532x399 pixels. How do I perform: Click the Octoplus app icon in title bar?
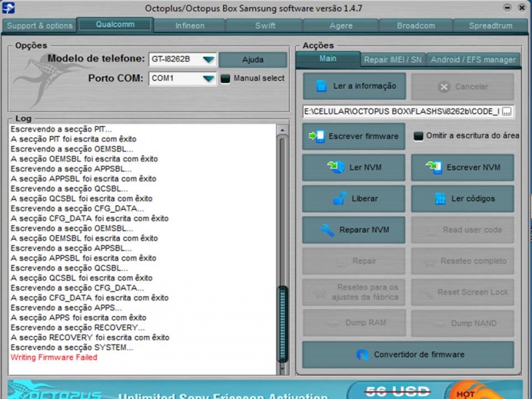click(8, 7)
